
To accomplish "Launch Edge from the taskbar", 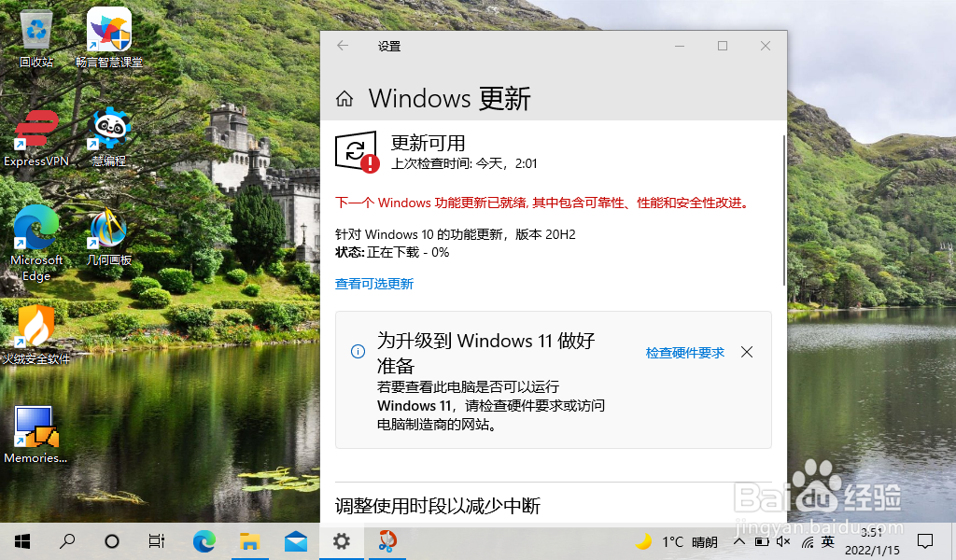I will coord(204,541).
